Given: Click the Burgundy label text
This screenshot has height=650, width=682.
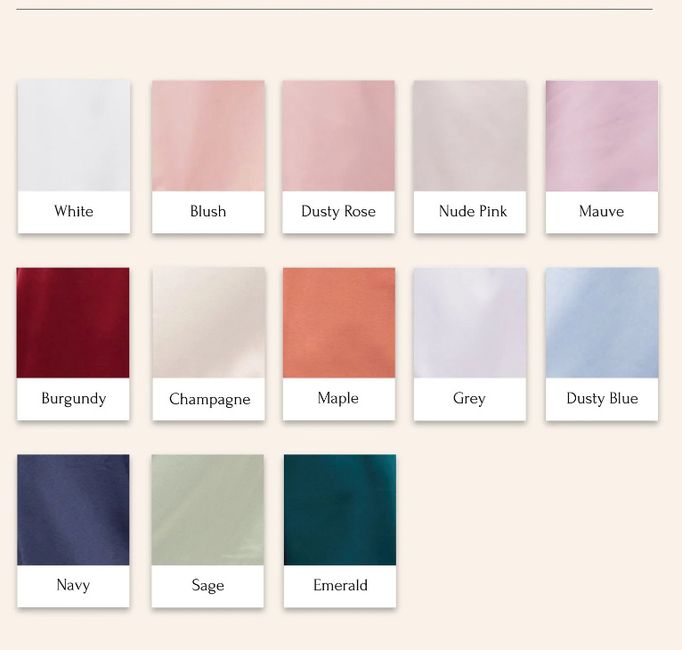Looking at the screenshot, I should [74, 399].
